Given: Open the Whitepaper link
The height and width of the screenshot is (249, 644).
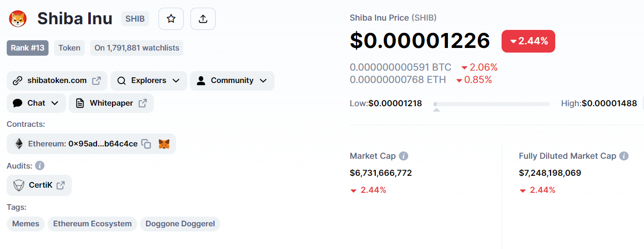Looking at the screenshot, I should click(111, 103).
